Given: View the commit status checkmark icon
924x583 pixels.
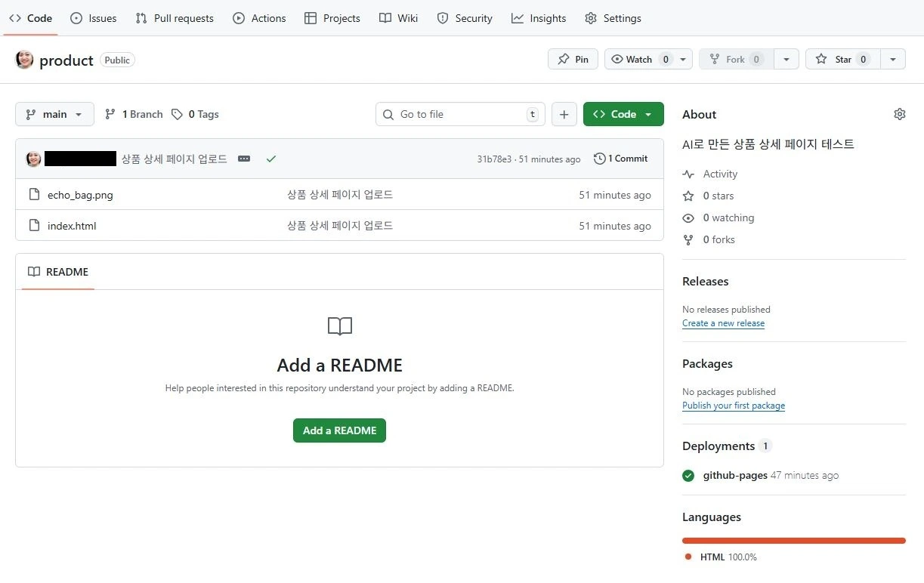Looking at the screenshot, I should click(271, 159).
